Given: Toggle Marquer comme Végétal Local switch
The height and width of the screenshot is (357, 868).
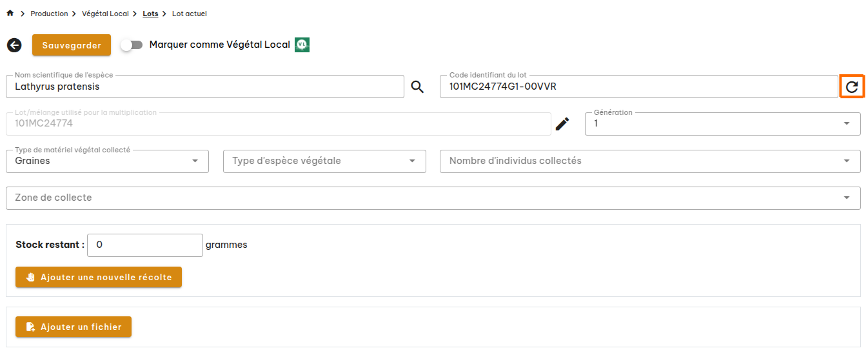Looking at the screenshot, I should coord(132,45).
